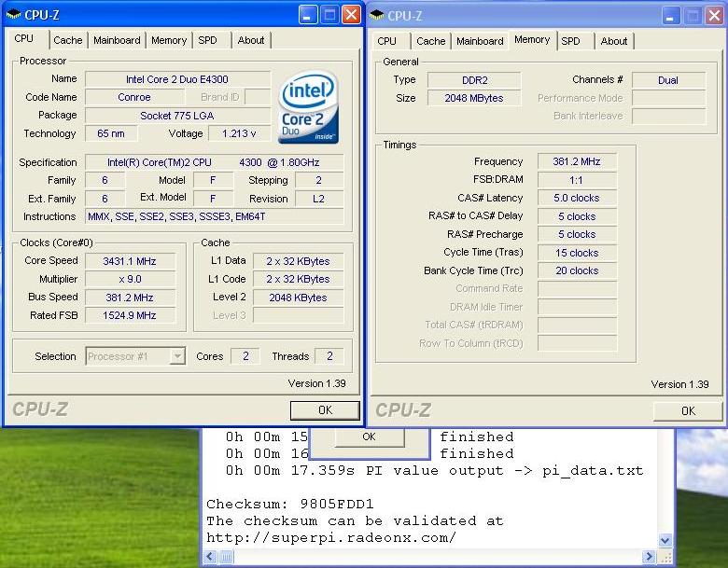Screen dimensions: 728x568
Task: Click OK in the right CPU-Z window
Action: click(x=688, y=411)
